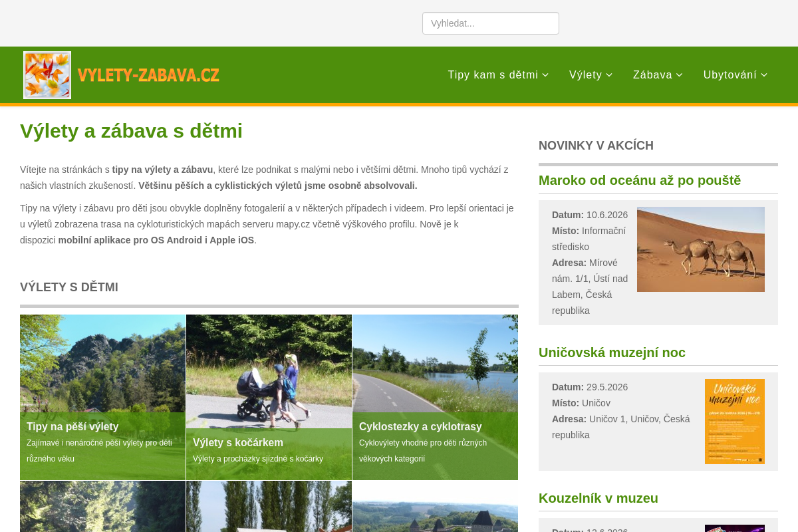
Task: Click the forest tile below pěší výlety
Action: point(102,507)
